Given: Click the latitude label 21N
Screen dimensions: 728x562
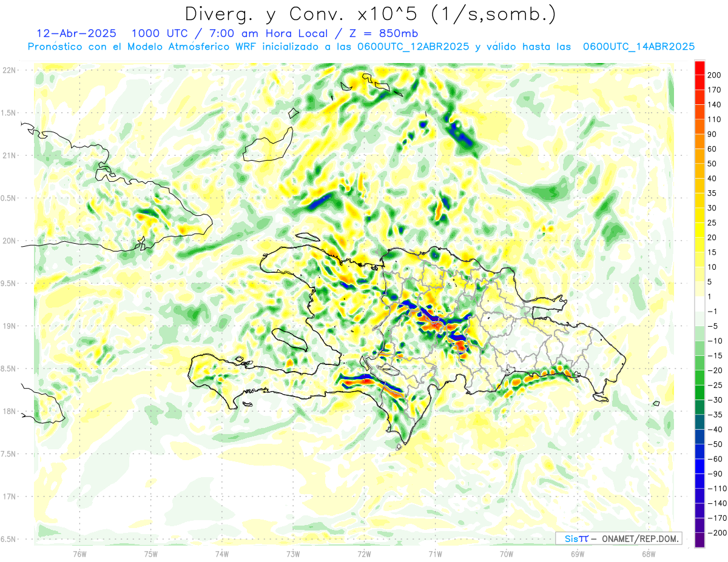Looking at the screenshot, I should 9,155.
